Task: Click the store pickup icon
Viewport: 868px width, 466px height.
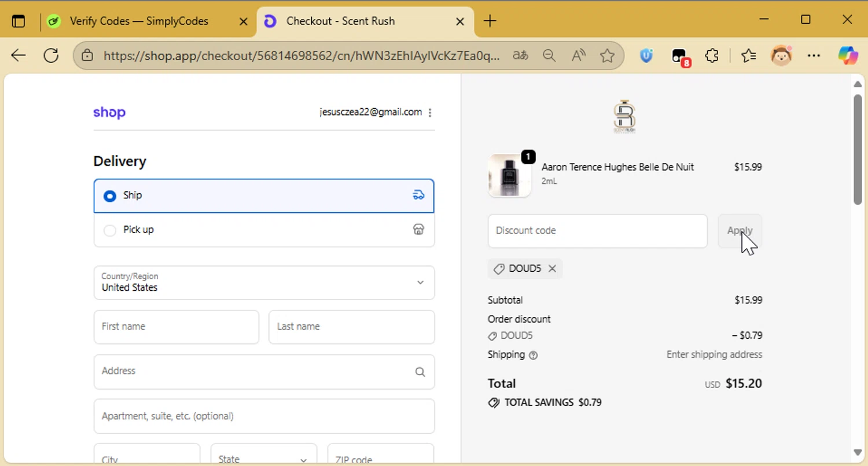Action: 418,230
